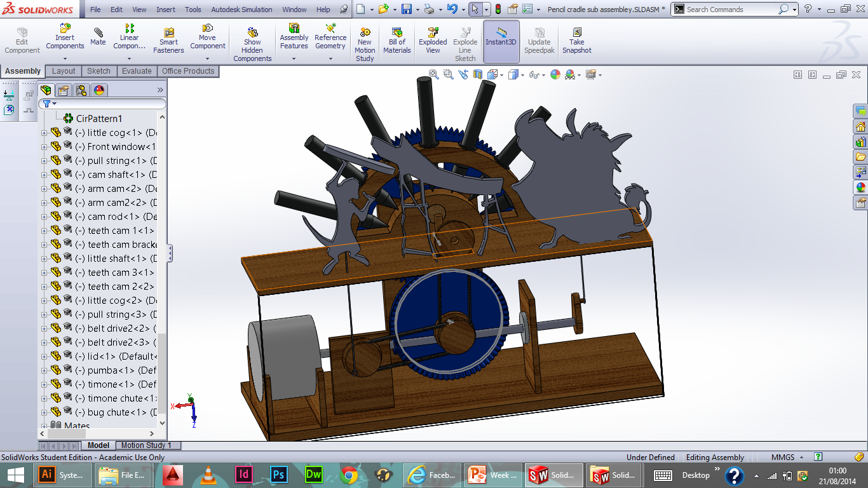Switch to the Evaluate tab
The height and width of the screenshot is (488, 868).
point(137,71)
